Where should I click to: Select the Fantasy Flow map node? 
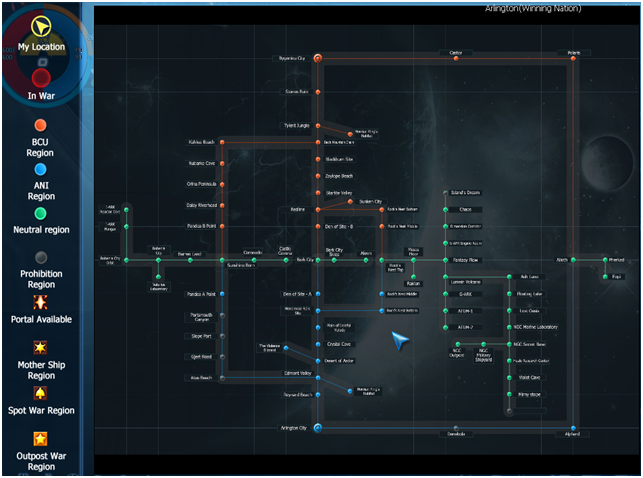pos(445,260)
